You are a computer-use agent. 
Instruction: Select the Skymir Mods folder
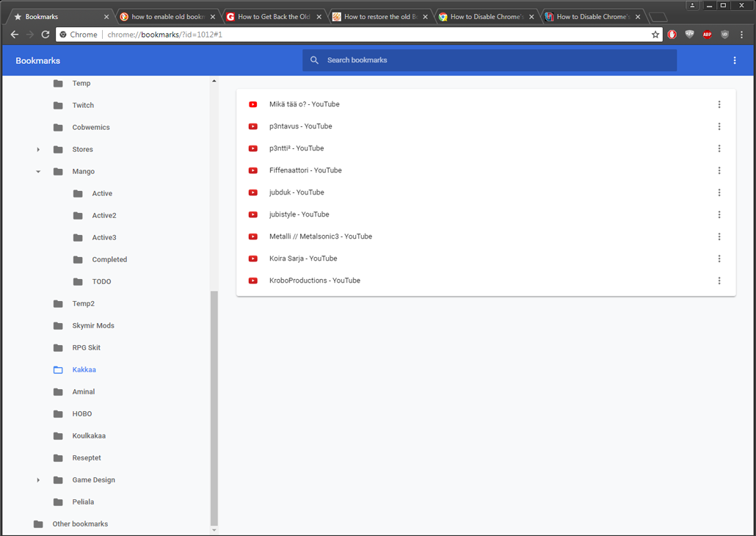pos(93,326)
